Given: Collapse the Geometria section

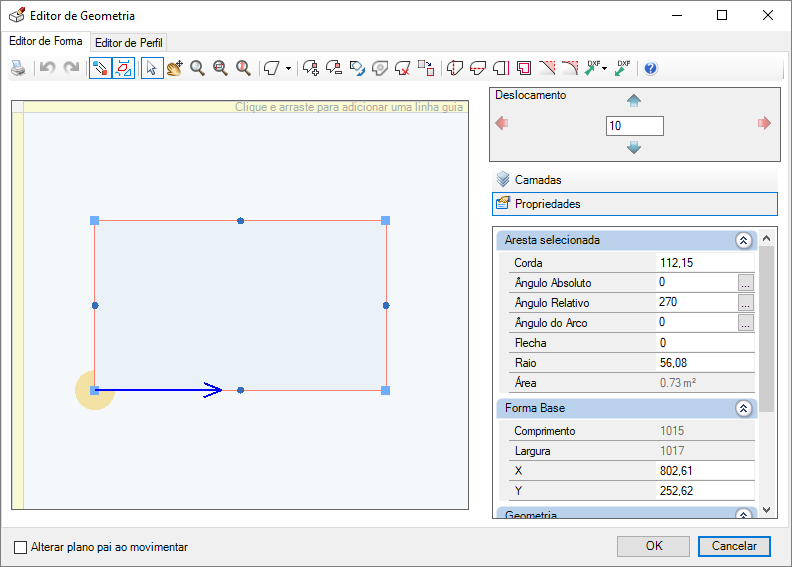Looking at the screenshot, I should click(744, 514).
